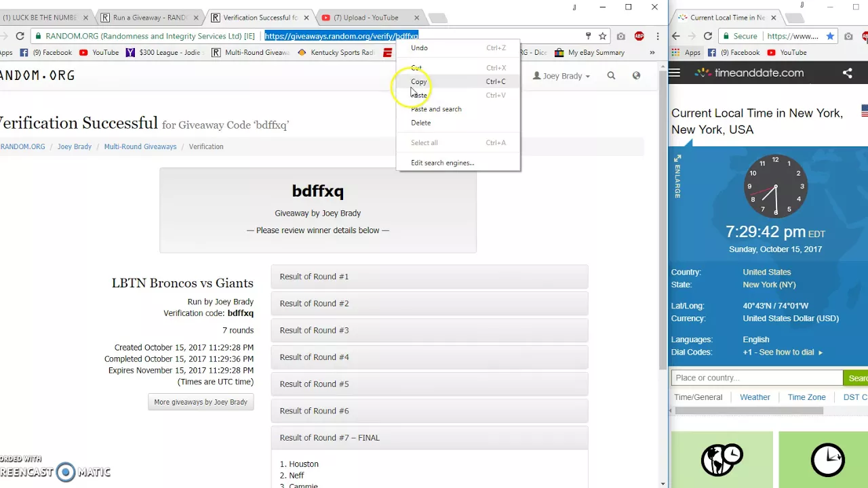Open the Kentucky Sports Radio bookmark
The height and width of the screenshot is (488, 868).
(336, 52)
